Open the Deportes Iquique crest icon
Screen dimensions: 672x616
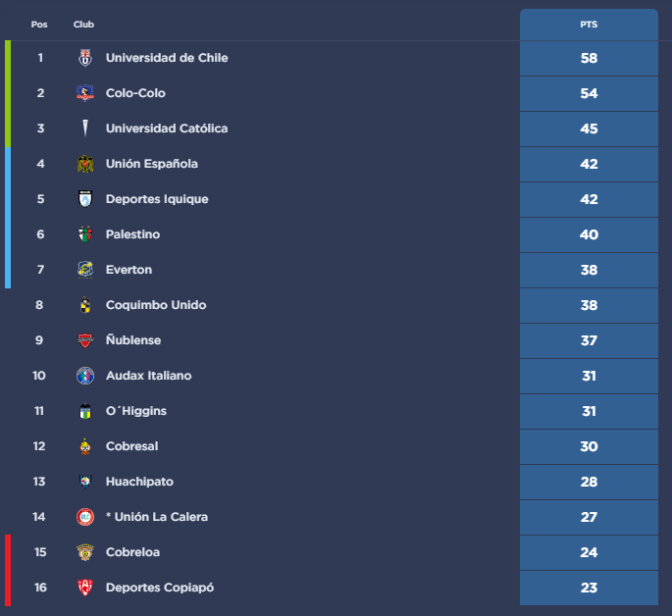click(x=85, y=199)
